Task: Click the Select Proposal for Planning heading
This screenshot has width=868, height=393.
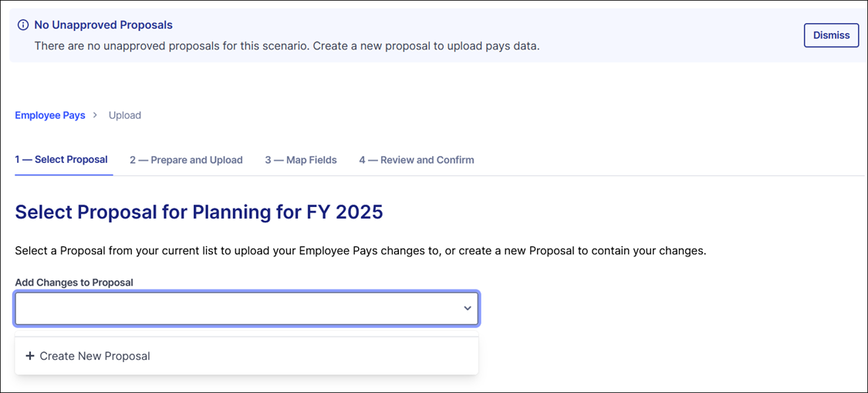Action: tap(154, 212)
